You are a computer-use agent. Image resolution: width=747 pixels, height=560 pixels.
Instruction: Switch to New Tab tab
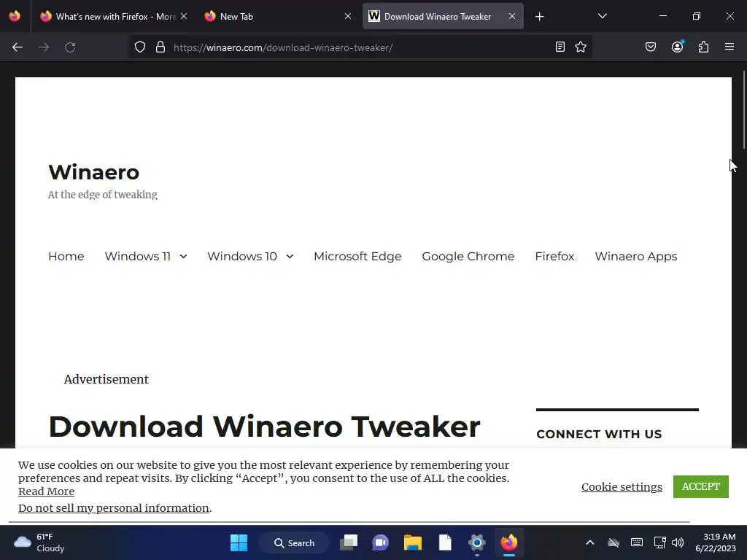tap(279, 16)
